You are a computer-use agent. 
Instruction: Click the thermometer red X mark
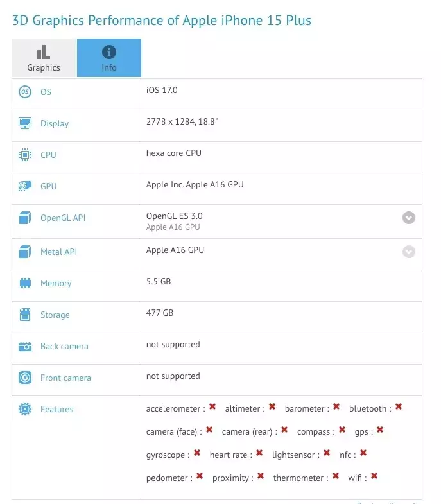click(x=336, y=476)
